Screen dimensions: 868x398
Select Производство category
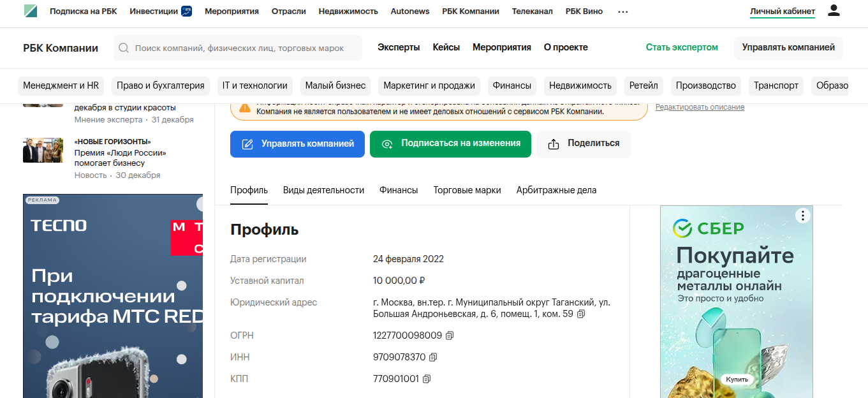coord(706,85)
